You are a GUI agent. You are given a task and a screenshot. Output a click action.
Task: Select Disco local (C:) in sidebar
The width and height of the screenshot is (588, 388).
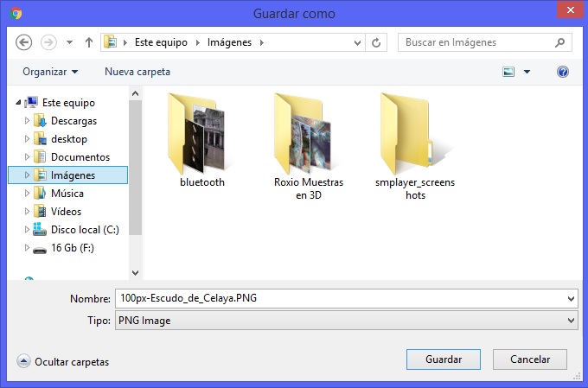[x=84, y=230]
